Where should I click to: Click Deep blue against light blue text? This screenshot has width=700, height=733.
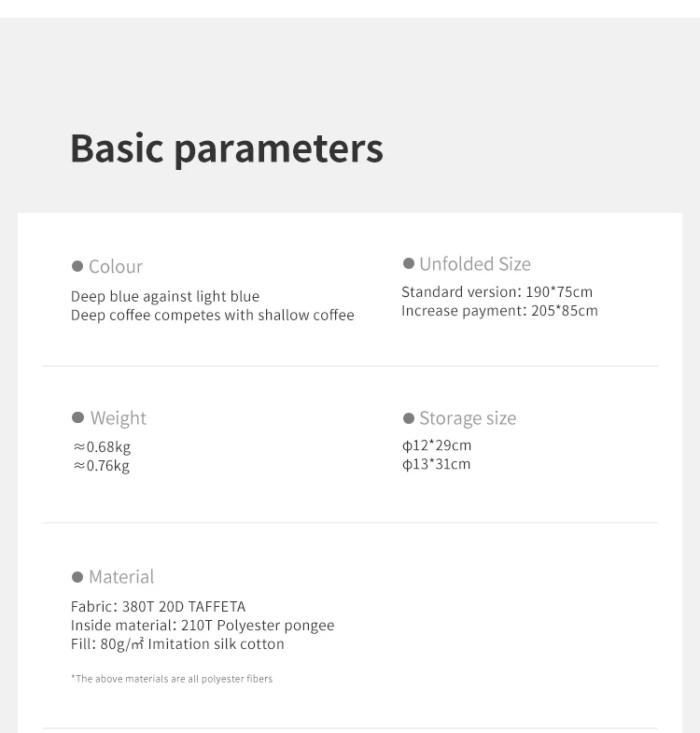point(165,296)
